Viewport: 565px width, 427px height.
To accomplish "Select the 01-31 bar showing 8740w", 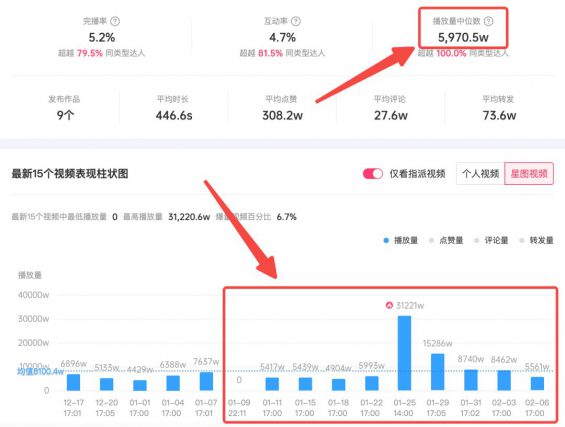I will tap(471, 380).
